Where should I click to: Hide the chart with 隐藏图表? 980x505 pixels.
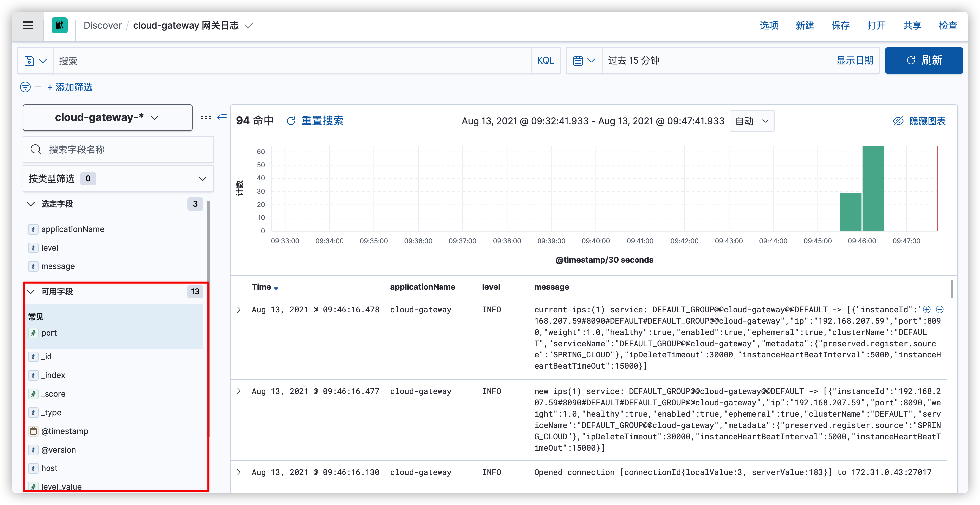(x=919, y=121)
